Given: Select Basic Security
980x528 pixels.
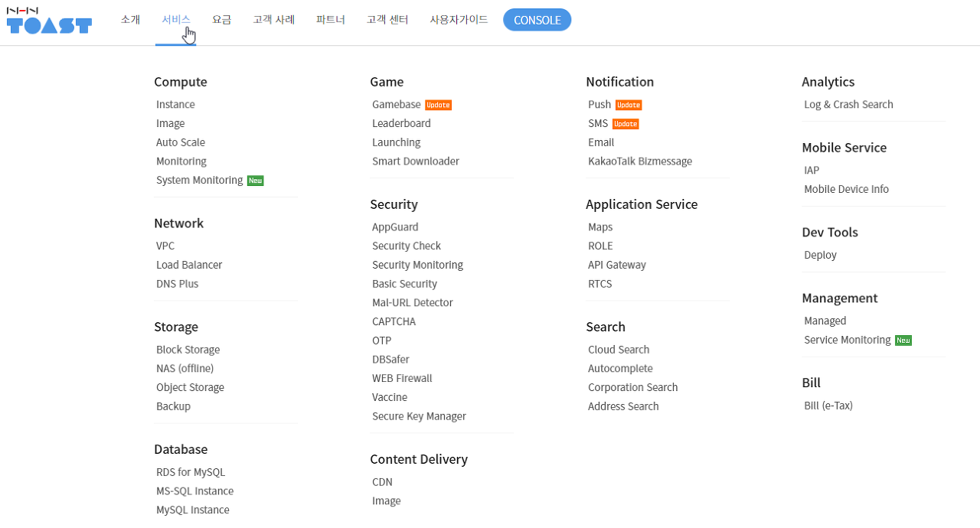Looking at the screenshot, I should click(404, 284).
